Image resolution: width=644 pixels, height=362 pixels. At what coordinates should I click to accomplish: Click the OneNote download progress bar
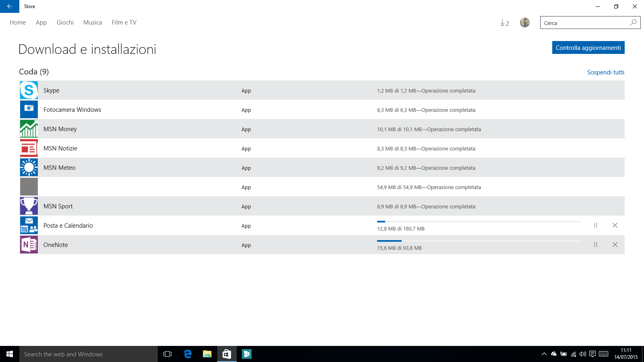pos(479,241)
